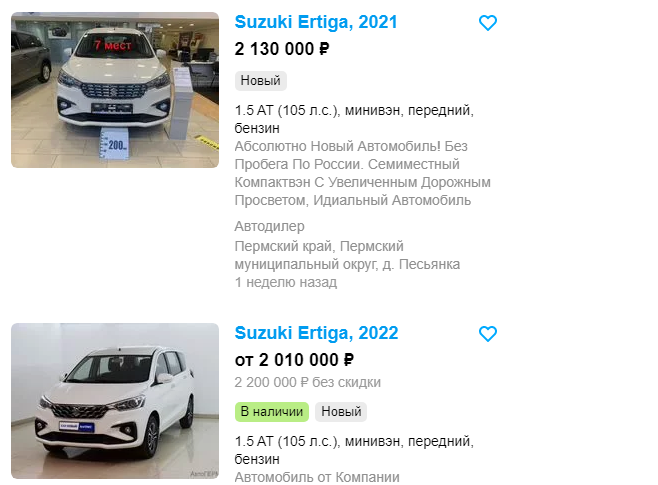Image resolution: width=658 pixels, height=485 pixels.
Task: Click the 2021 Ertiga engine specs line
Action: pos(354,119)
